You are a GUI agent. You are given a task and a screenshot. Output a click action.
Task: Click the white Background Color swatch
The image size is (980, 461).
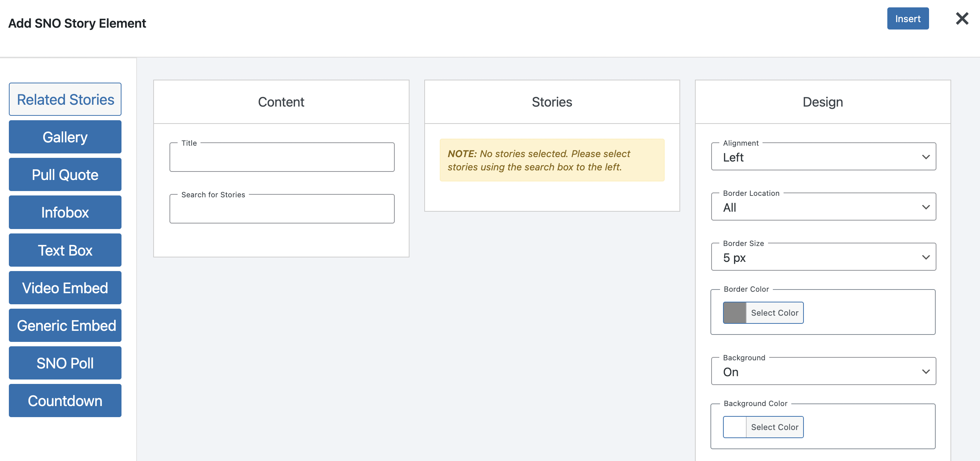tap(734, 427)
